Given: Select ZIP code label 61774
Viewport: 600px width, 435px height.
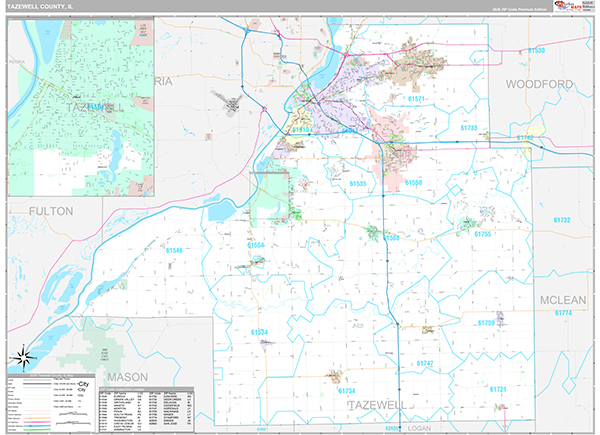Looking at the screenshot, I should click(563, 313).
